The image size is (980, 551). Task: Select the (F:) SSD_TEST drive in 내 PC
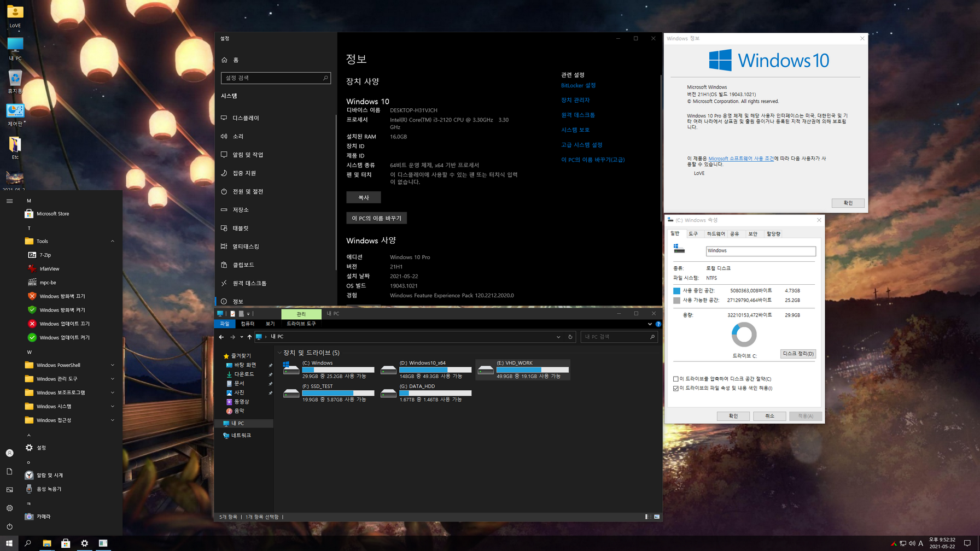pos(329,392)
